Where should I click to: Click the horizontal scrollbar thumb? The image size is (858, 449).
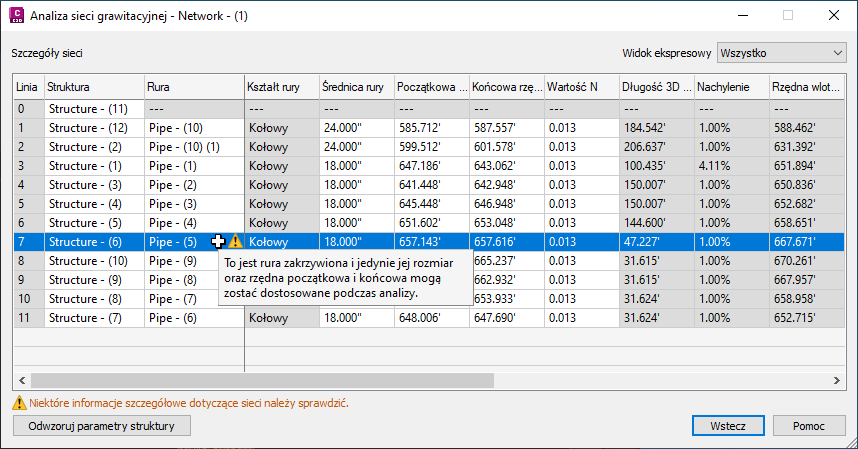coord(262,380)
